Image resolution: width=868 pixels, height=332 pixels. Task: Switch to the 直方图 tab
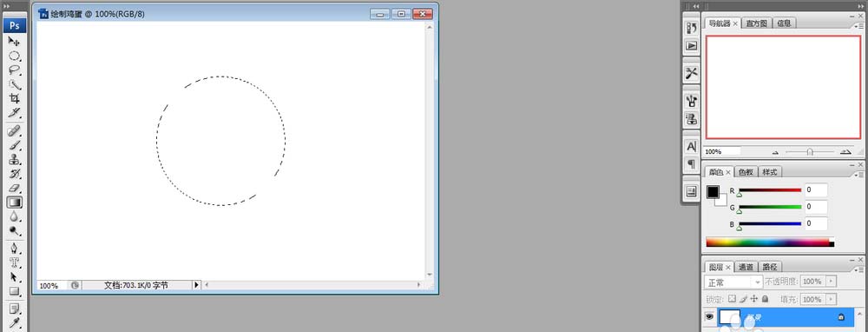click(x=757, y=23)
